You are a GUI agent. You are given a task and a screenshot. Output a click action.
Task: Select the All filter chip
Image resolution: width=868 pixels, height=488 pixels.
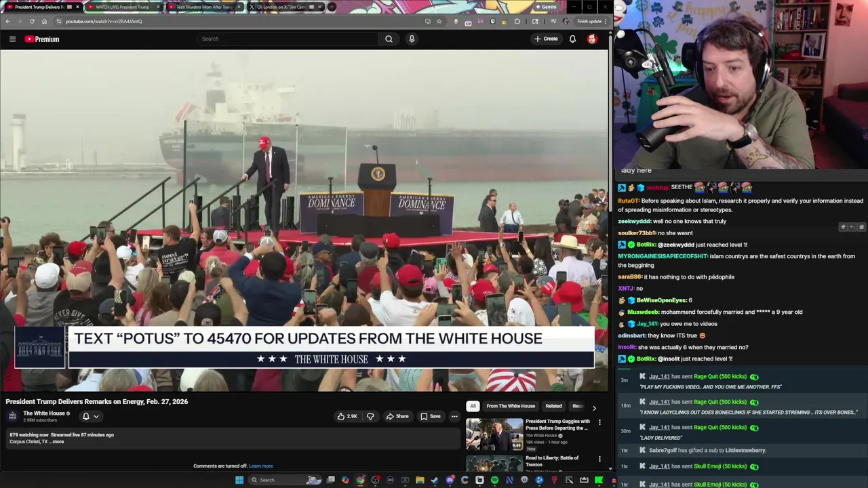click(473, 406)
